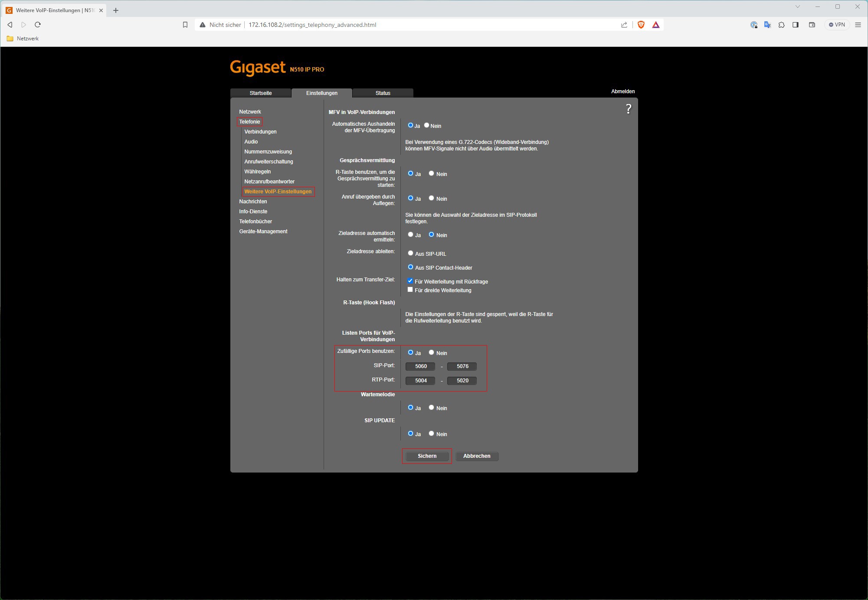Click the bookmark icon in the address bar
This screenshot has height=600, width=868.
185,25
